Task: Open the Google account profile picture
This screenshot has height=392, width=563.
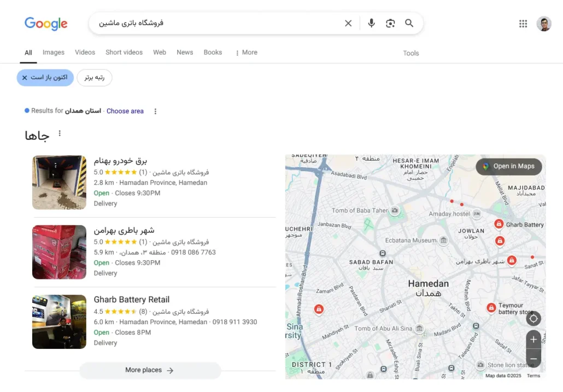Action: coord(544,24)
